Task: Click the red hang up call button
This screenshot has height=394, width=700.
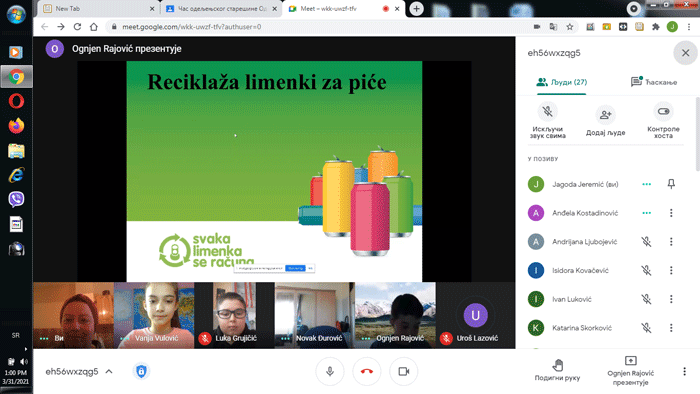Action: point(367,371)
